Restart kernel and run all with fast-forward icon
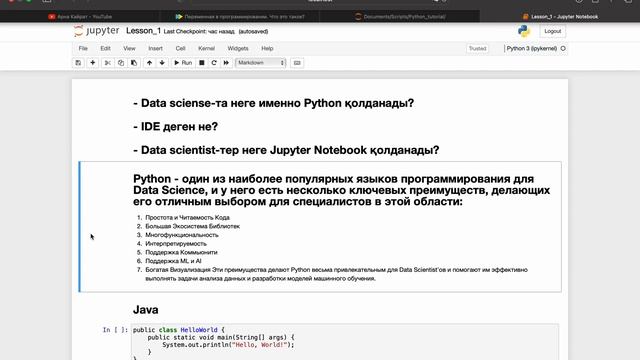 tap(226, 63)
